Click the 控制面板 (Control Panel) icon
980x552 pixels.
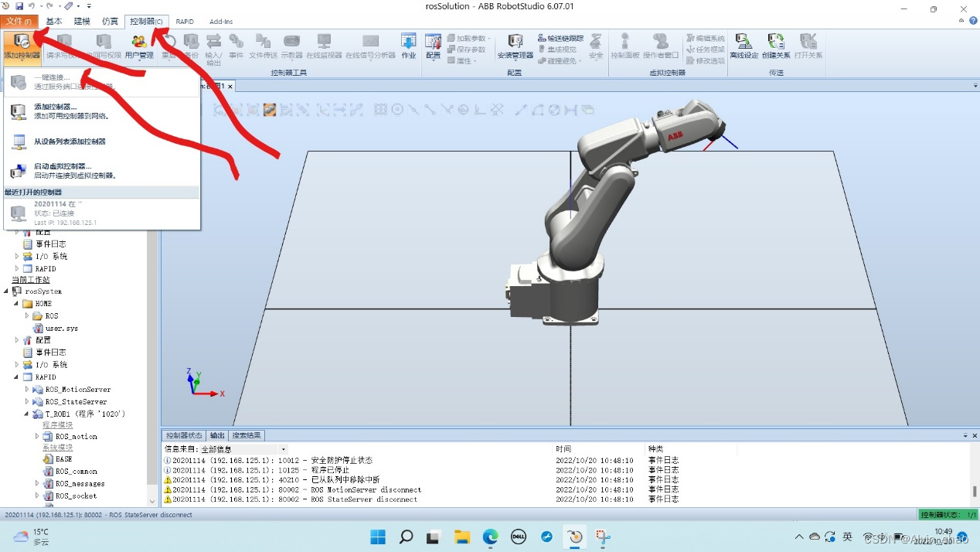click(x=625, y=46)
